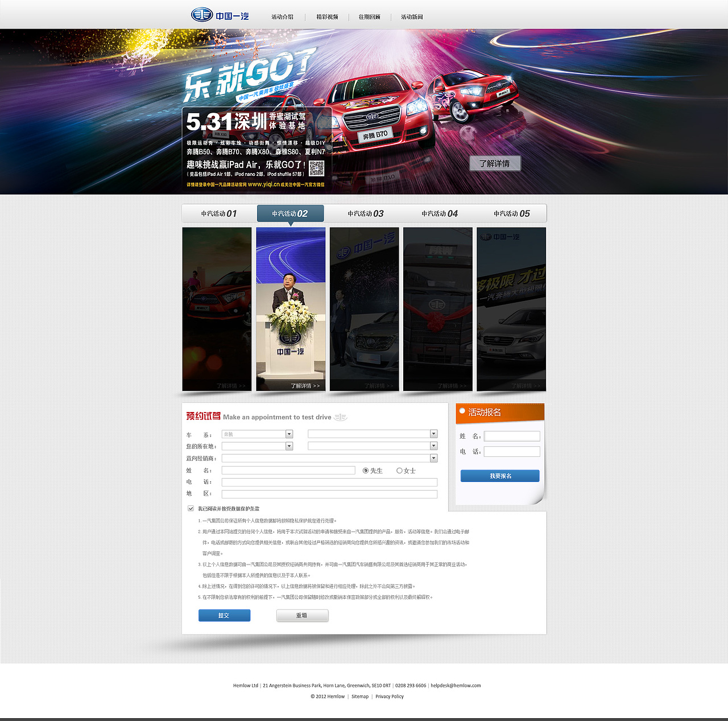
Task: Click the FAW emblem beside "test drive" heading
Action: pyautogui.click(x=340, y=417)
